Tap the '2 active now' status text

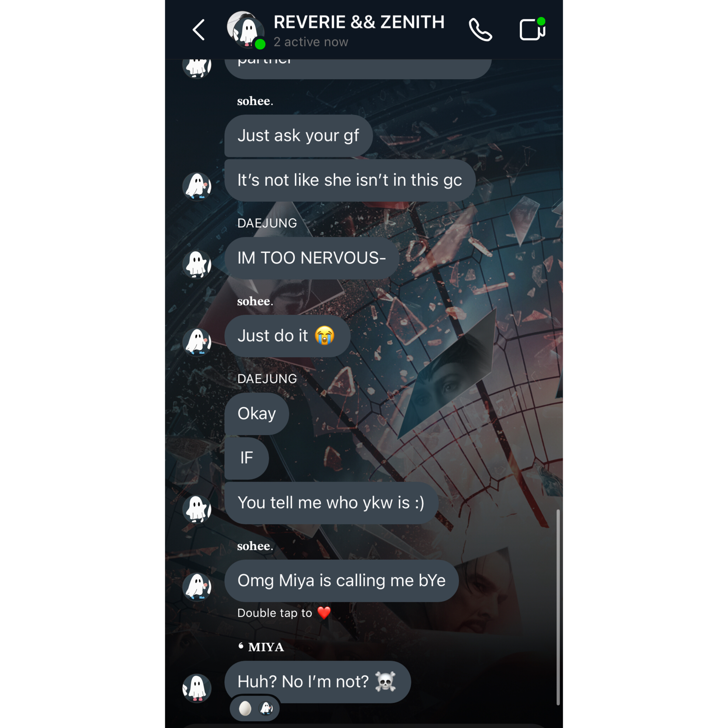pos(311,42)
